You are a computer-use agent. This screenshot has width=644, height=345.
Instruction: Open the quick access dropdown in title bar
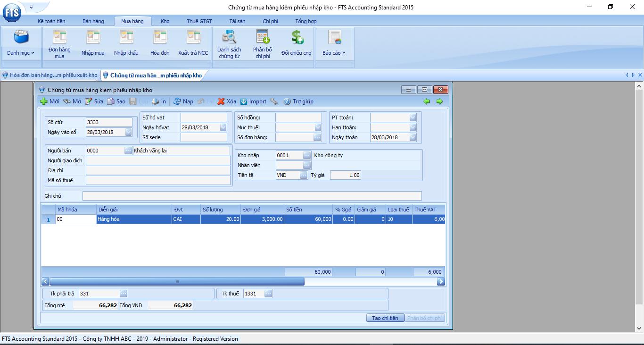coord(31,7)
